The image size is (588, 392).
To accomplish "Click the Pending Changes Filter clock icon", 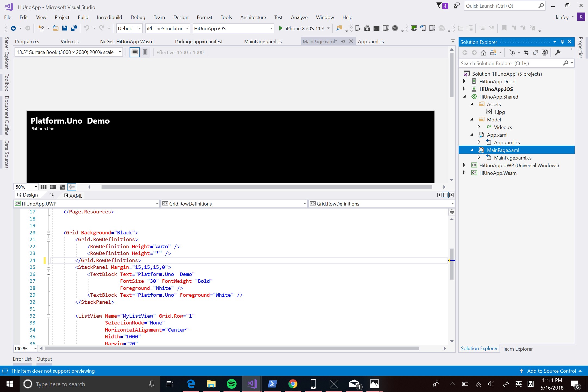I will click(512, 53).
